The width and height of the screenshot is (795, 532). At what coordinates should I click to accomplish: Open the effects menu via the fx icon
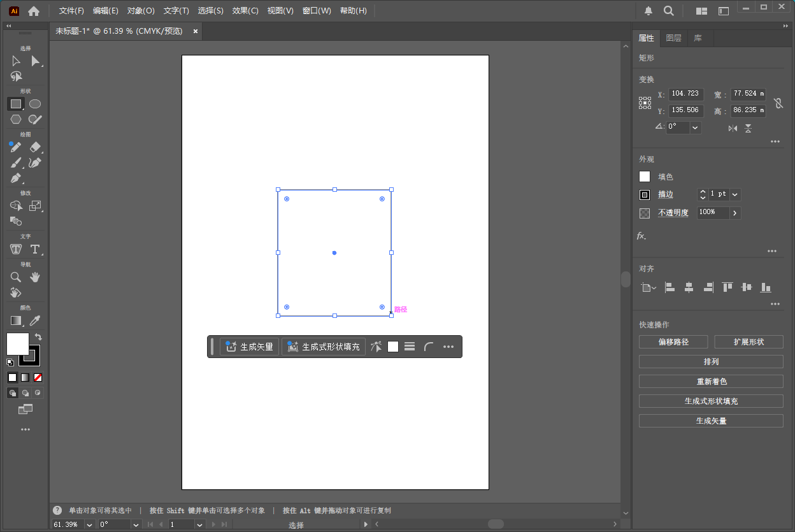pyautogui.click(x=640, y=236)
